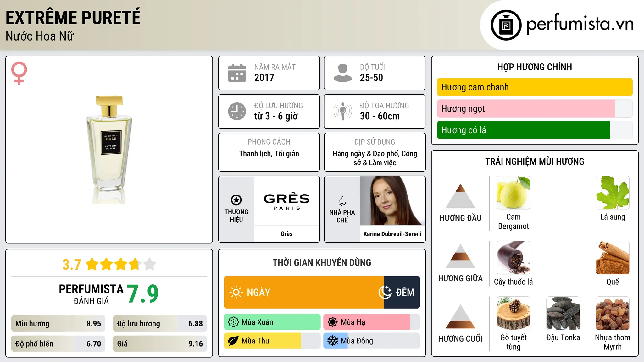
Task: Click the occasion text Hằng ngày & Dạo phố
Action: tap(365, 154)
